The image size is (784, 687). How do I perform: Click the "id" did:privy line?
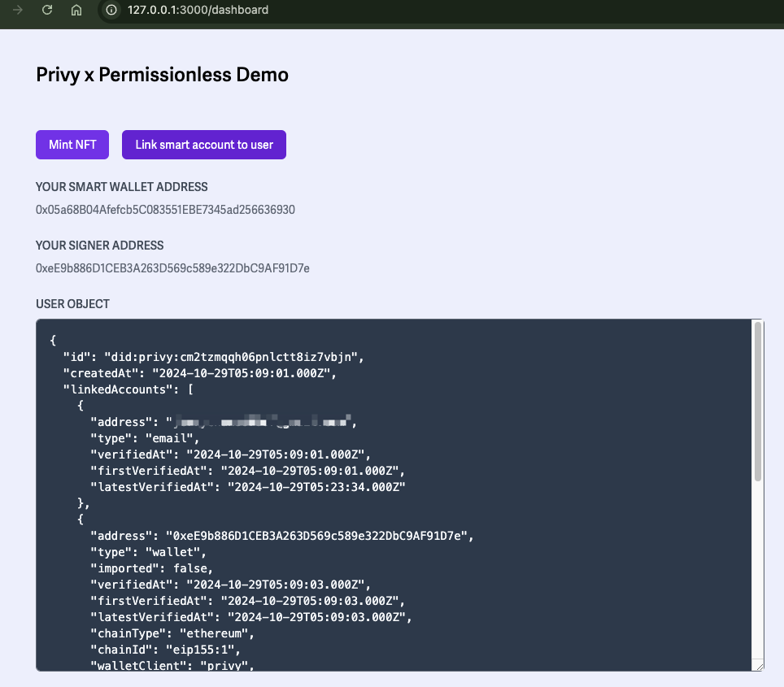[214, 357]
